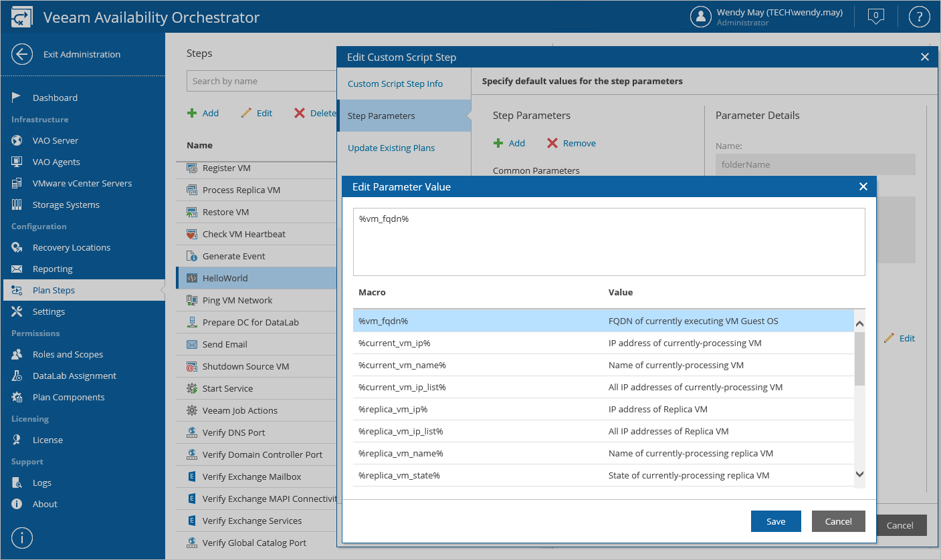Click the Dashboard flag icon

[17, 98]
